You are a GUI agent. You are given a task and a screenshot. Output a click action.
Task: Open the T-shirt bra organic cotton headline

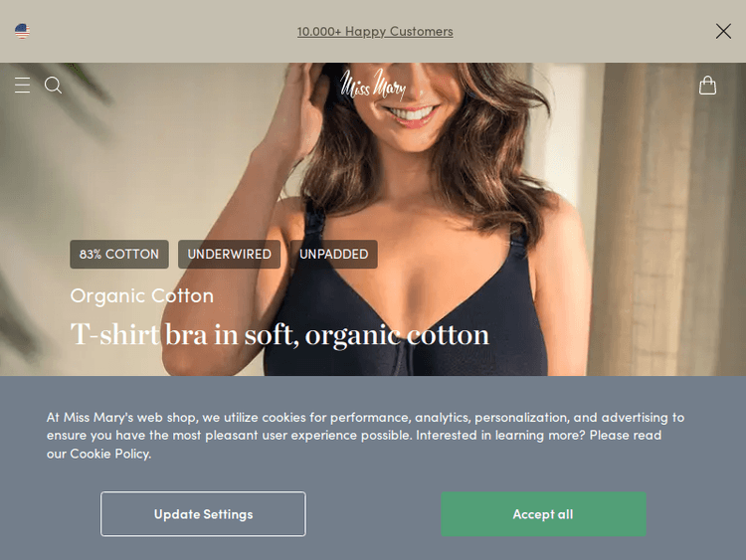click(280, 335)
